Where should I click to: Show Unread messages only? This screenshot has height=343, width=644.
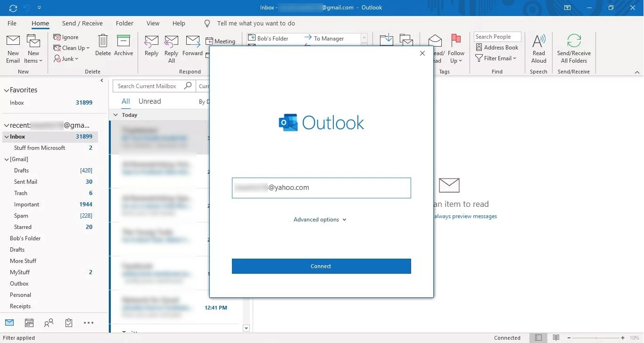pyautogui.click(x=149, y=101)
